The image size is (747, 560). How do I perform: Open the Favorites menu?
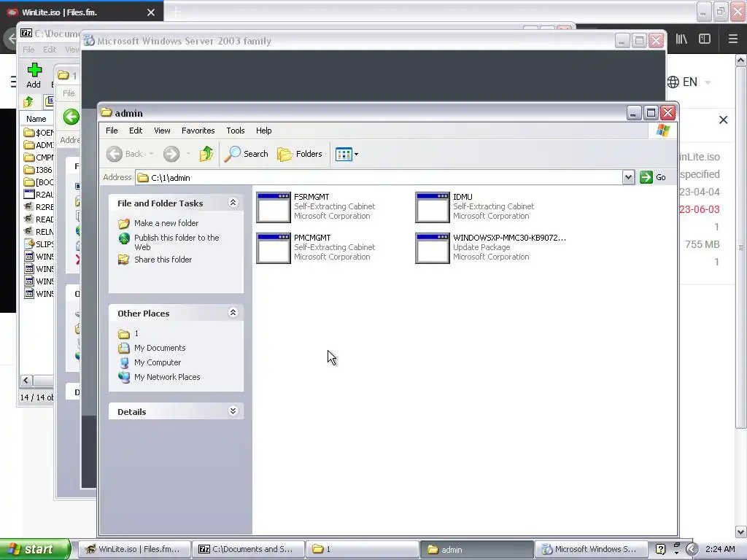(x=198, y=131)
